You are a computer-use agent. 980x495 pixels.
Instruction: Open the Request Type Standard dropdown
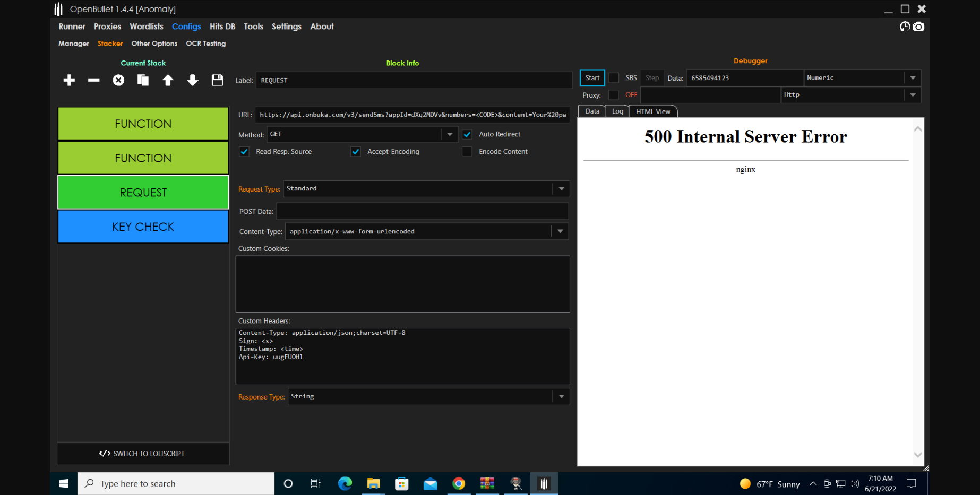[x=561, y=189]
